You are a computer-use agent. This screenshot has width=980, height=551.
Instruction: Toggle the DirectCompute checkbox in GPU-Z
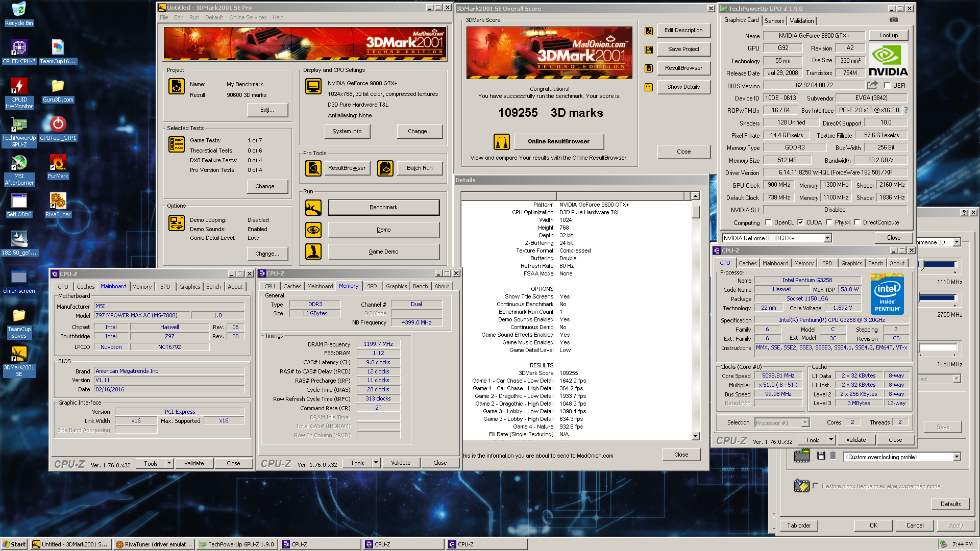[857, 222]
